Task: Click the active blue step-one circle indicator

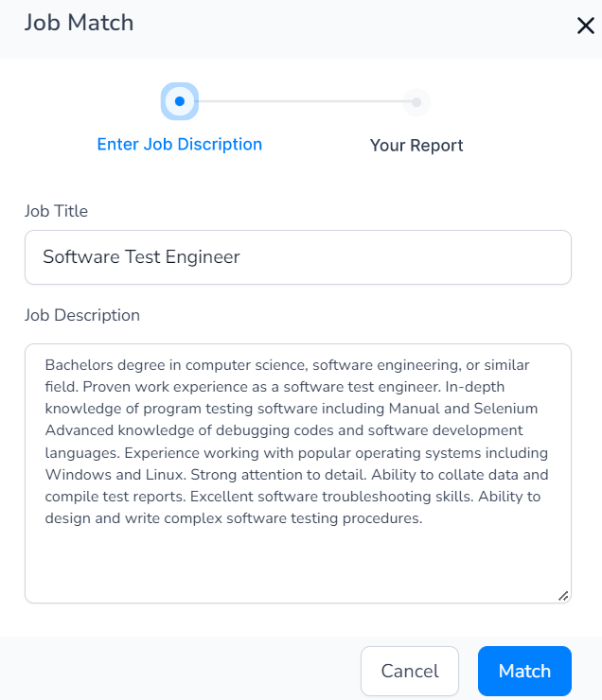Action: (180, 101)
